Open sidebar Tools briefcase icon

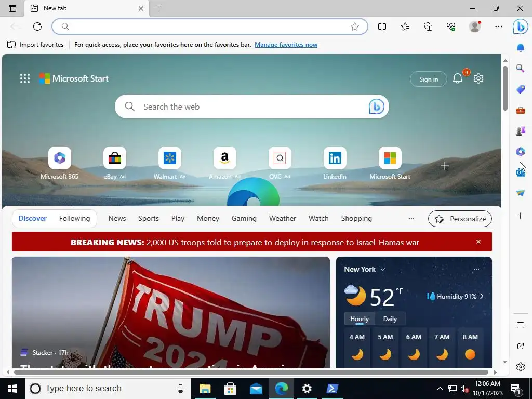point(521,110)
